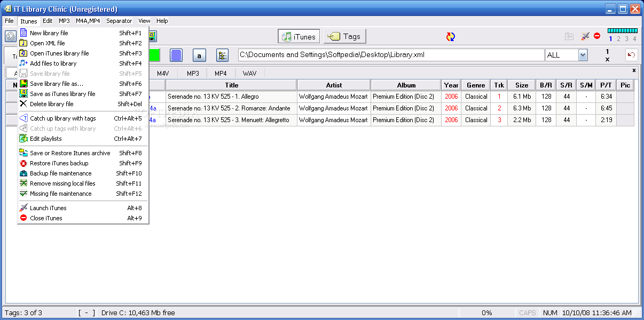Open the Help menu
644x320 pixels.
(162, 21)
